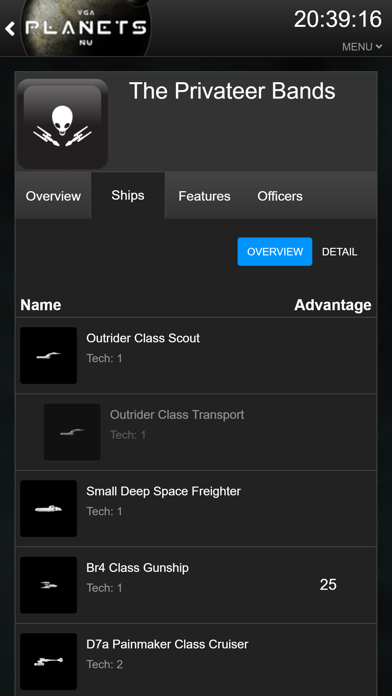
Task: Select the blue OVERVIEW view button
Action: (275, 252)
